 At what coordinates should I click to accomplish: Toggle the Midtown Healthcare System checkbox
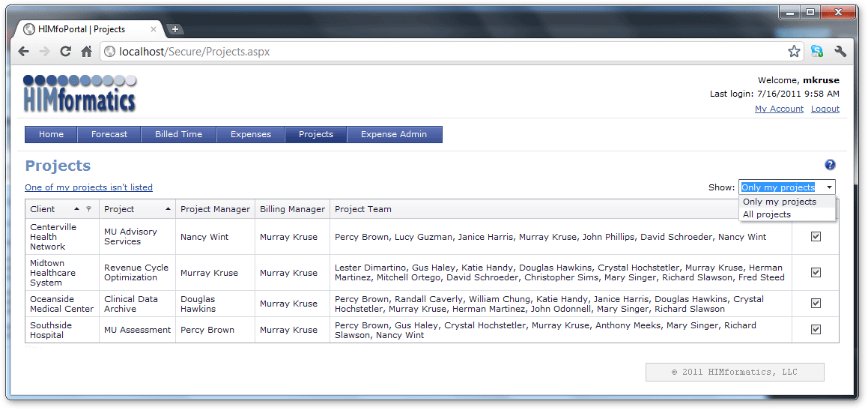point(816,273)
